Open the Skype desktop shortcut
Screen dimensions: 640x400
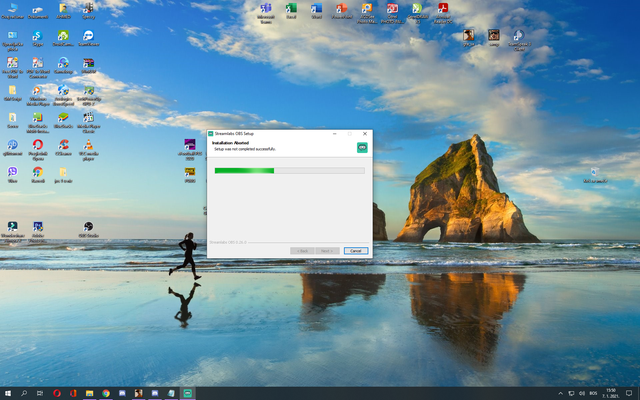[38, 38]
